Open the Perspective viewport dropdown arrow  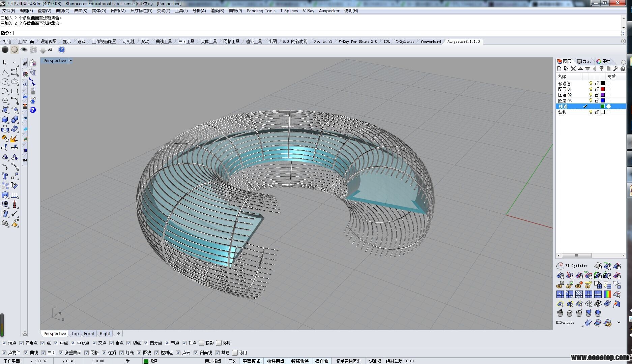coord(70,61)
